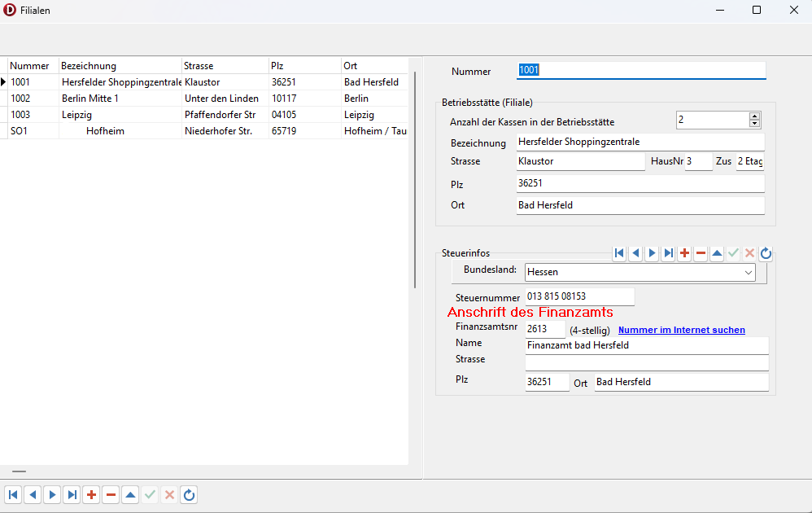
Task: Edit record with bottom navigator triangle icon
Action: [130, 495]
